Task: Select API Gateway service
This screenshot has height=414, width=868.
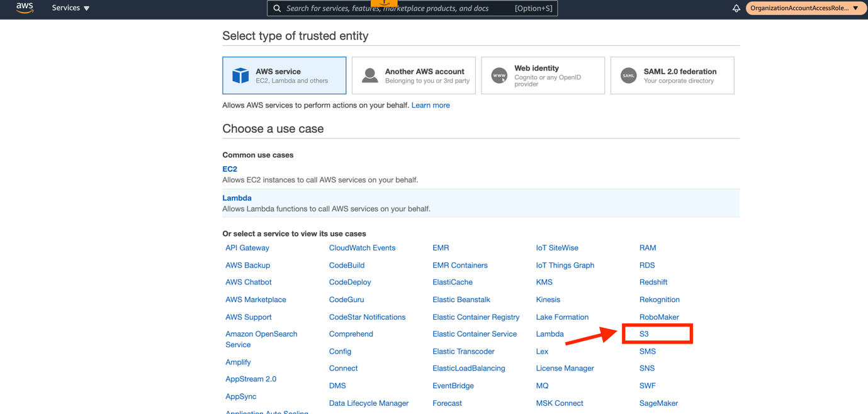Action: coord(247,248)
